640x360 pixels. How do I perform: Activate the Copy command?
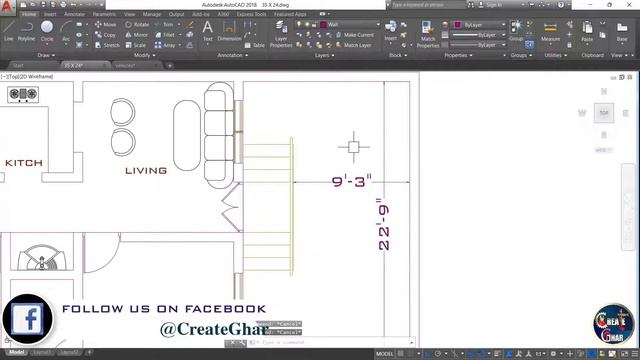(105, 35)
